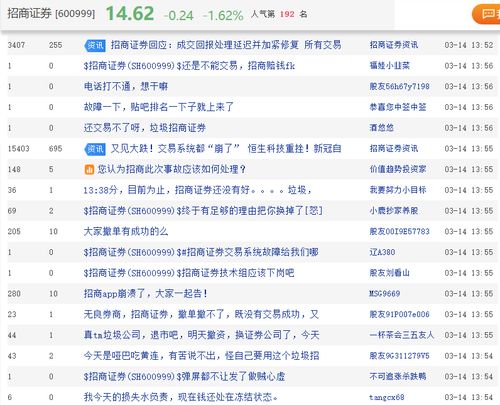Open author profile 股友刘看山
The width and height of the screenshot is (500, 405).
(x=389, y=273)
